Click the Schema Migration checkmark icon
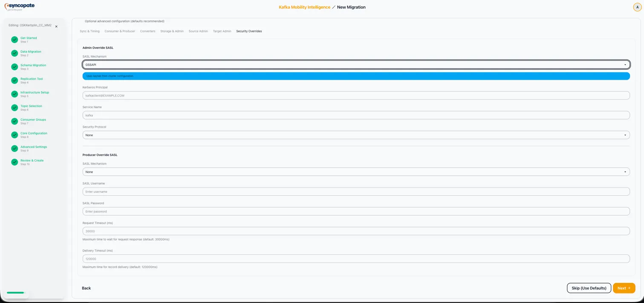The height and width of the screenshot is (303, 644). pyautogui.click(x=14, y=67)
